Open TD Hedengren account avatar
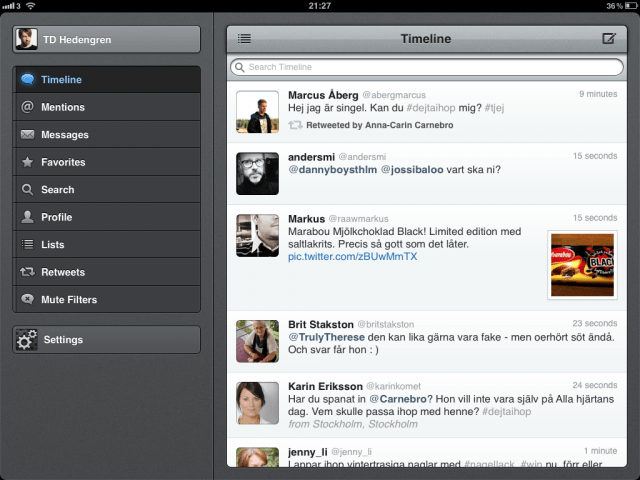 [26, 39]
